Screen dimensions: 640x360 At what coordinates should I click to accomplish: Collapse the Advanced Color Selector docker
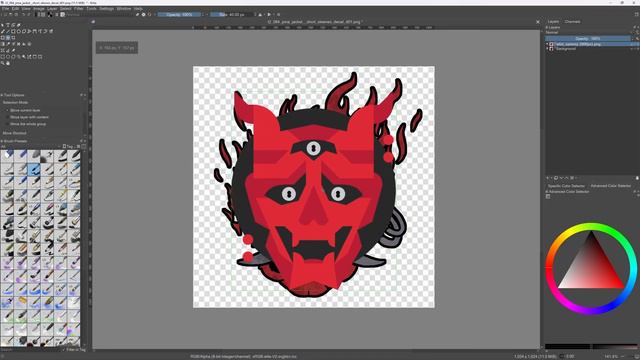546,191
